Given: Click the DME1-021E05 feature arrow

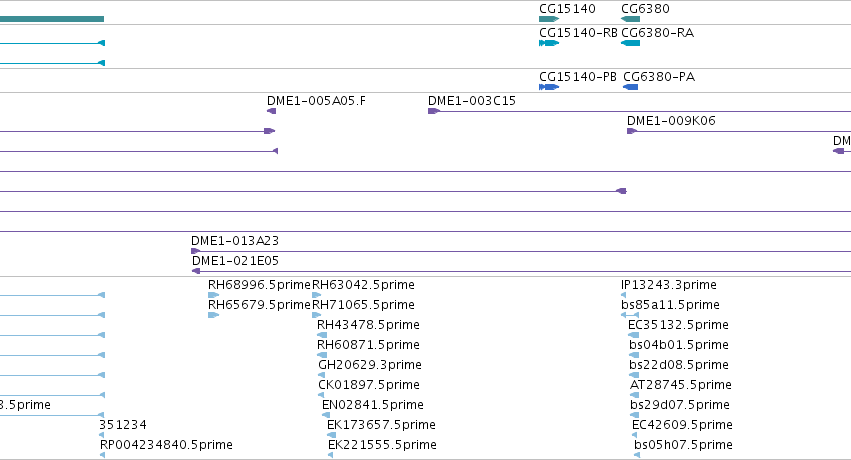Looking at the screenshot, I should 196,271.
